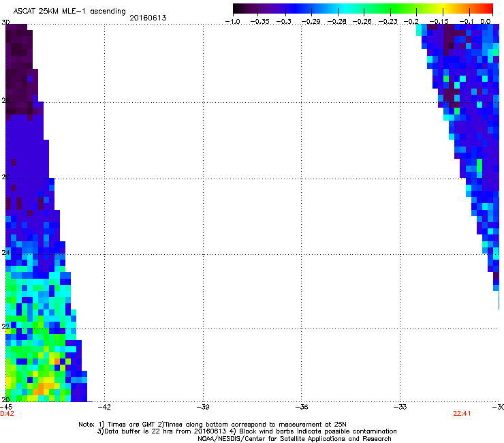The width and height of the screenshot is (504, 443).
Task: Click the 'Times are GMT' note line
Action: point(212,425)
